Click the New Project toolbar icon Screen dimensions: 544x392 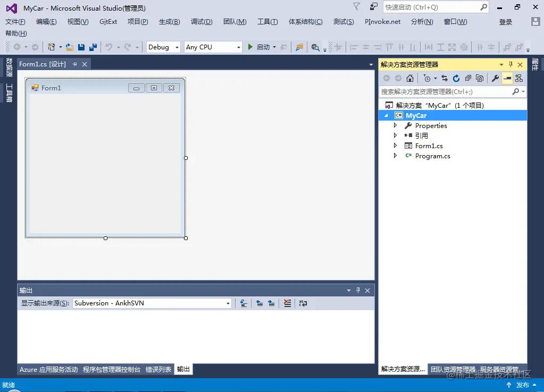(x=52, y=47)
